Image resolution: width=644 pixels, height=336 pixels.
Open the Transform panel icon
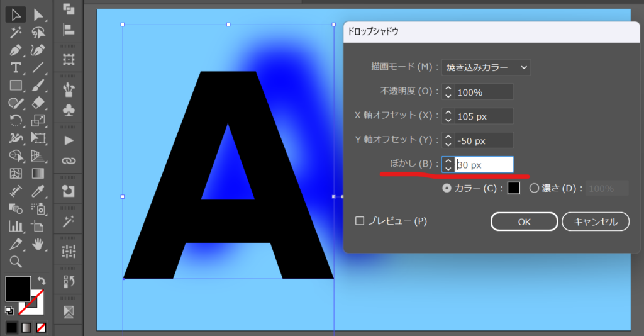click(x=69, y=60)
